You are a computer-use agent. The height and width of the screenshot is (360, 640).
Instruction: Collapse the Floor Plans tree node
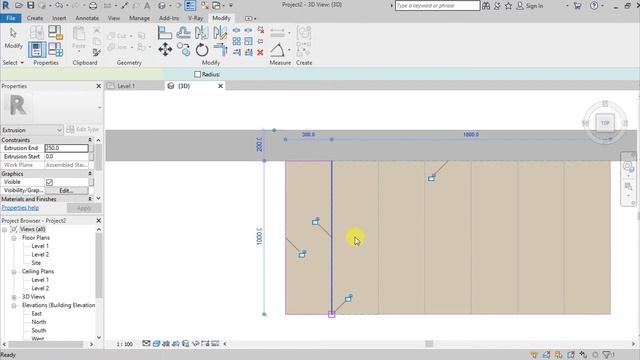(14, 238)
